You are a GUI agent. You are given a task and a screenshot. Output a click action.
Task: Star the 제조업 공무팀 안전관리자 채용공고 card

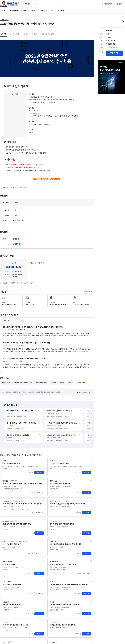(x=91, y=480)
